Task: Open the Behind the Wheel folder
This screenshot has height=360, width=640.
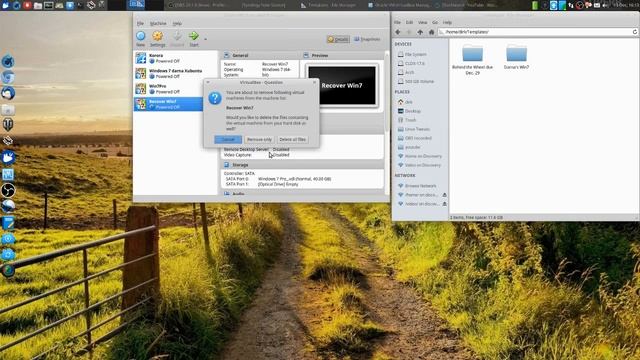Action: (x=472, y=60)
